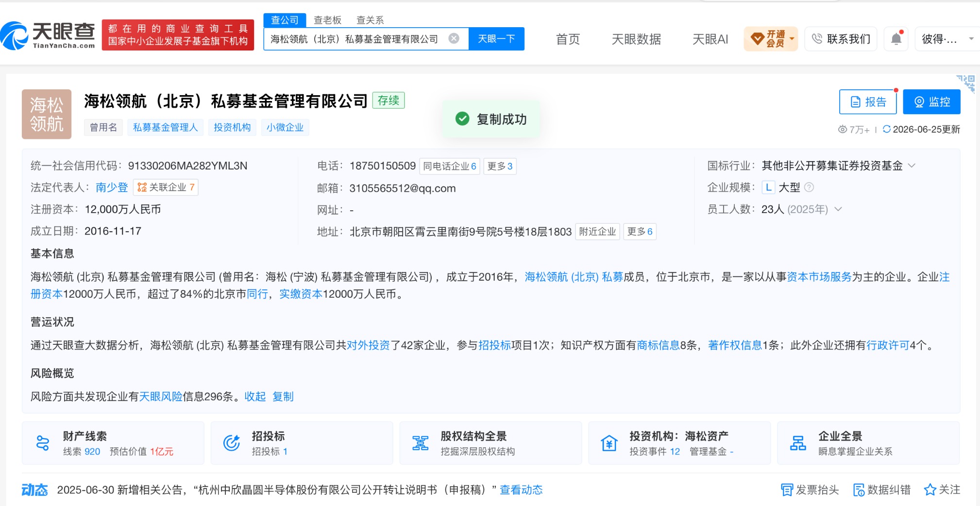The height and width of the screenshot is (506, 980).
Task: Click the 发票抬头 invoice icon
Action: tap(787, 490)
